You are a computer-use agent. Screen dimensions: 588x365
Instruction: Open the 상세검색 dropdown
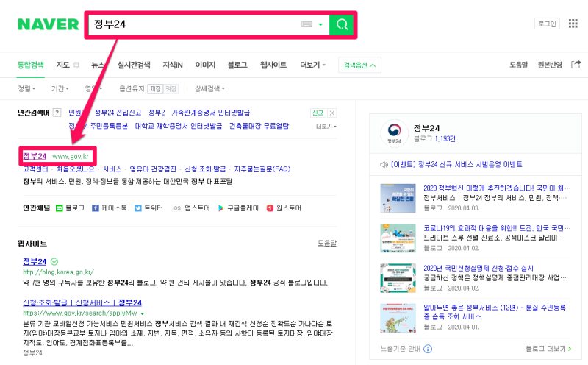pos(209,88)
